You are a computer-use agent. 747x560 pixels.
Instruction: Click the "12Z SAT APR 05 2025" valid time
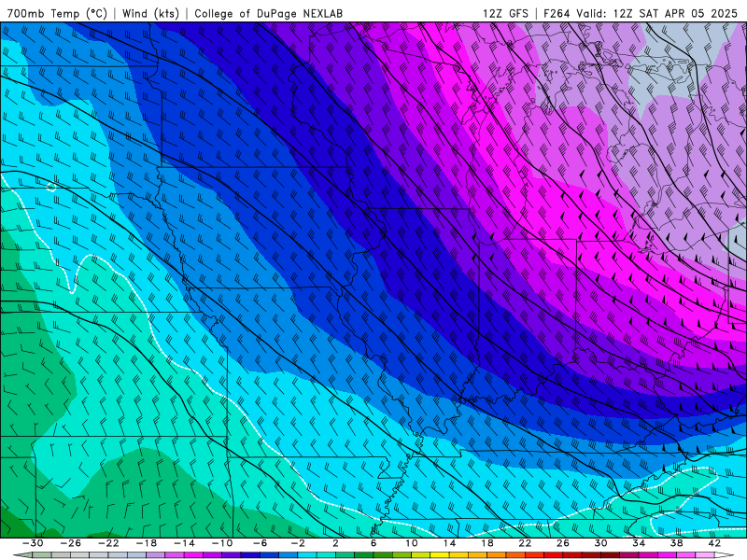click(x=675, y=14)
